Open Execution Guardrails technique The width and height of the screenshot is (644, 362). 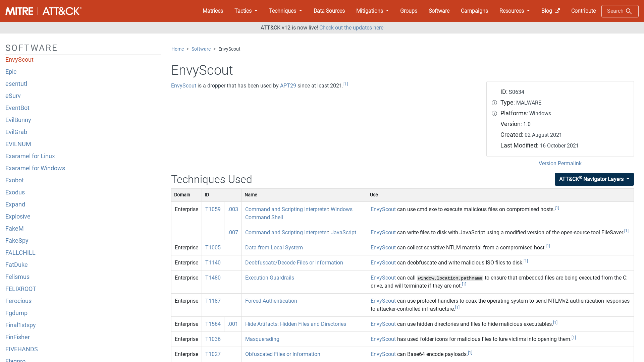tap(269, 278)
